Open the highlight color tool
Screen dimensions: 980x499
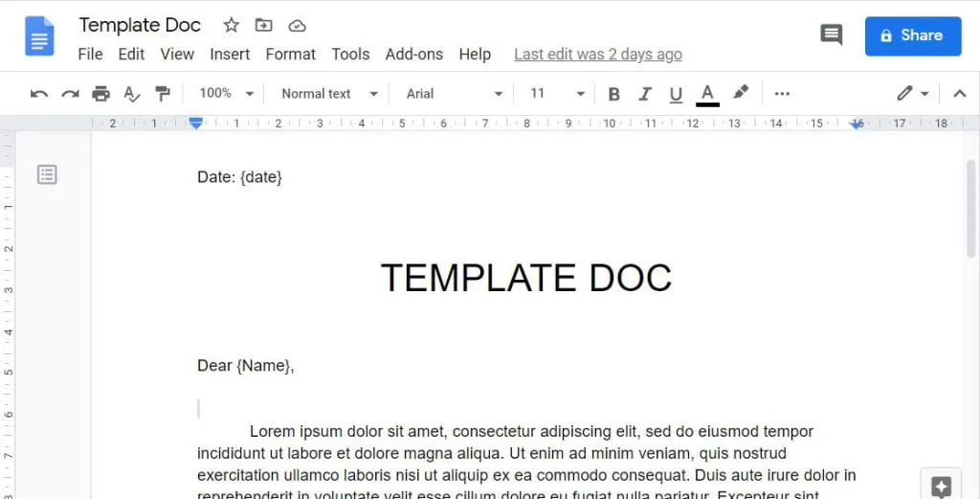[x=741, y=93]
